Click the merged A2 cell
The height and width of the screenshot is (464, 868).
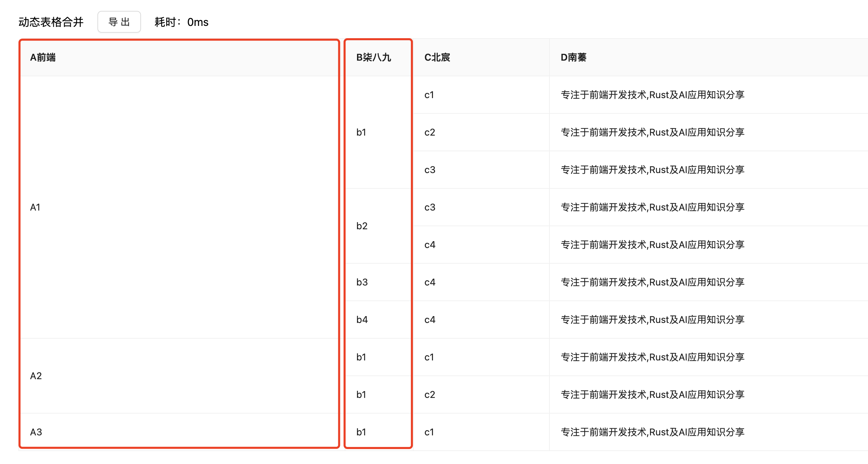tap(36, 376)
